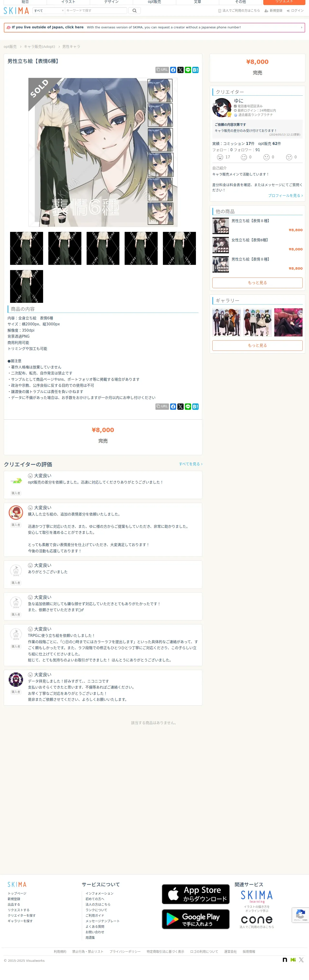309x980 pixels.
Task: Click footer SKIMA logo
Action: [17, 885]
